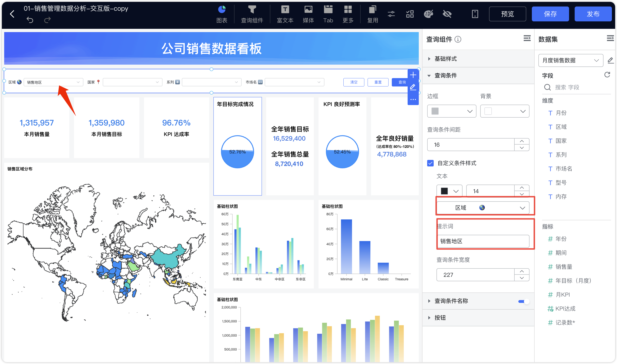Toggle the 查询条件名称 switch
The image size is (617, 364).
[523, 301]
